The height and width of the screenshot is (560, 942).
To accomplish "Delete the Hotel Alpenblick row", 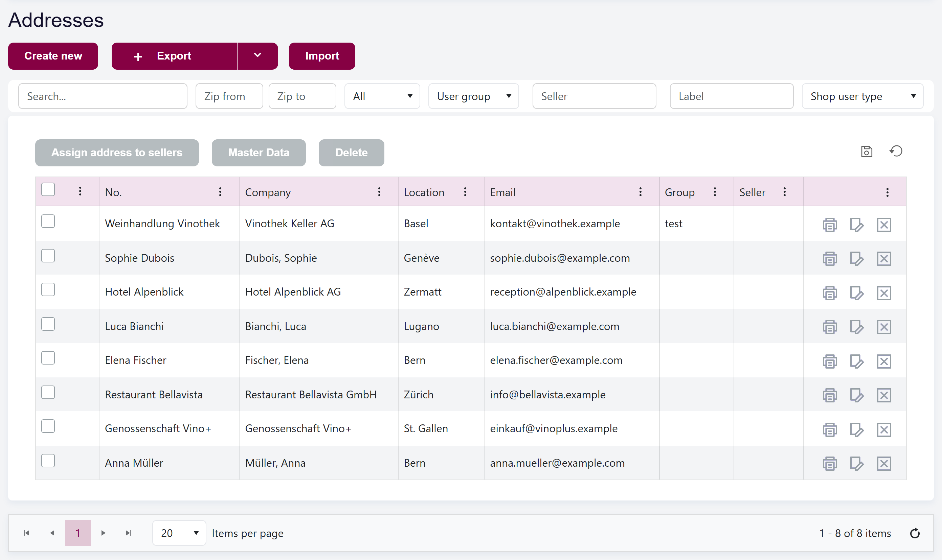I will [x=884, y=293].
